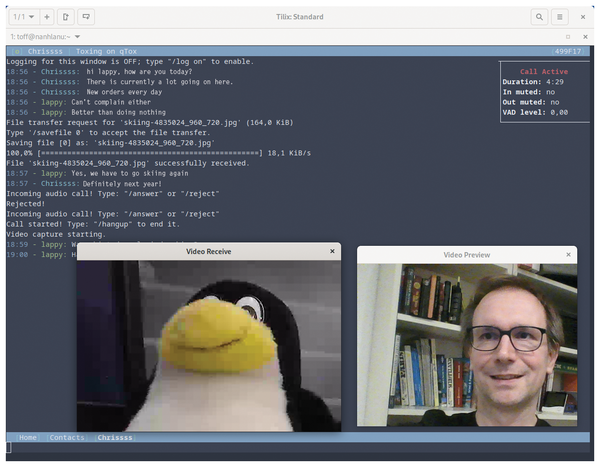
Task: Click the Video Preview title bar
Action: 467,255
